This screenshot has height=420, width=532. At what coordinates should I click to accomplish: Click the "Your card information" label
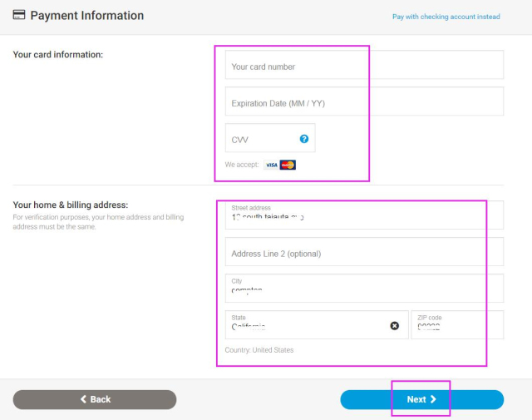[58, 55]
